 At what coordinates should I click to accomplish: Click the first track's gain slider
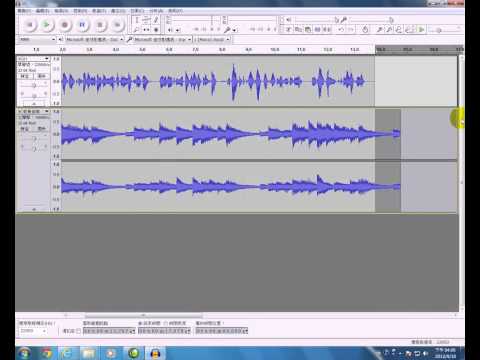(33, 86)
